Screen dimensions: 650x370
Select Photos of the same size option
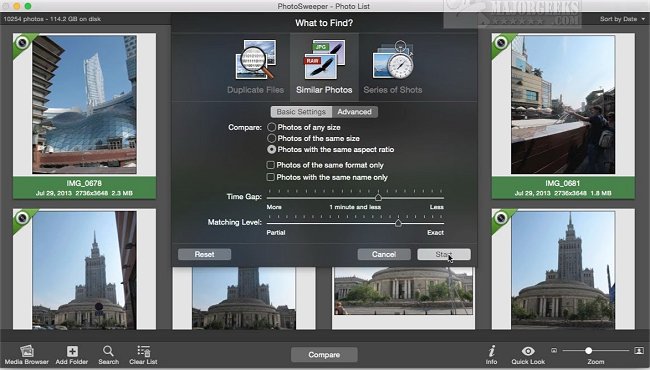(272, 138)
